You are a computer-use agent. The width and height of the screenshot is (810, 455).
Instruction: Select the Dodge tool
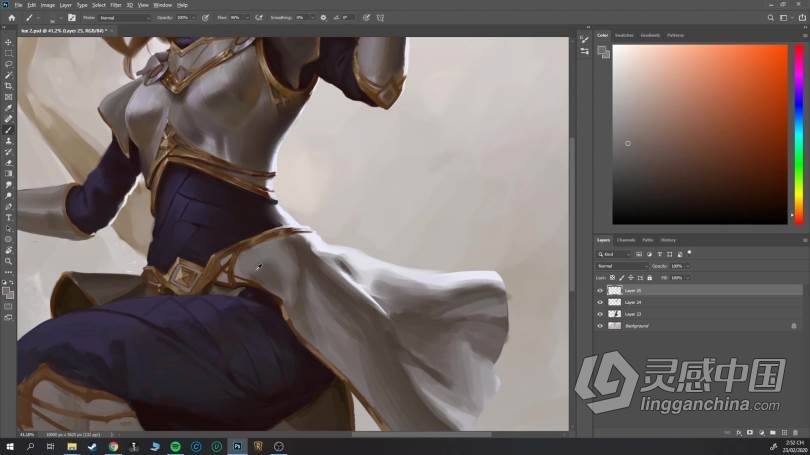(x=8, y=195)
